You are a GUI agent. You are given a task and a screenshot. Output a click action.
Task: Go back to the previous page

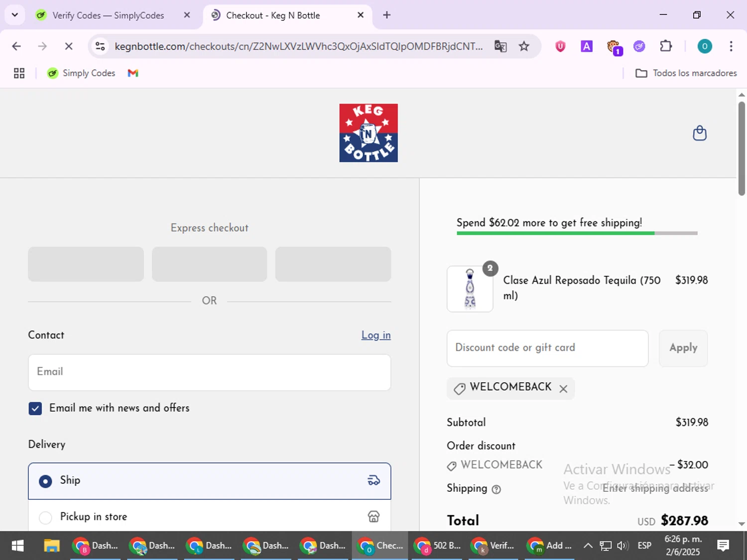16,46
